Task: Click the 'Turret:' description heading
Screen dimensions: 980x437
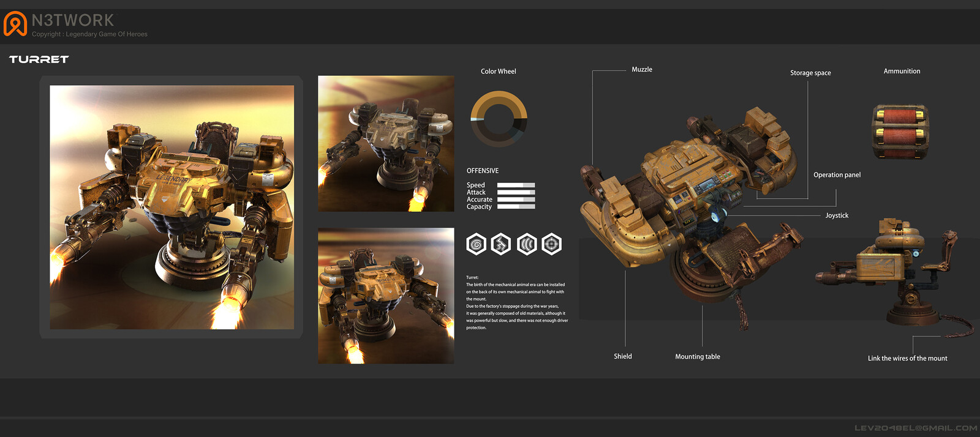Action: pyautogui.click(x=472, y=277)
